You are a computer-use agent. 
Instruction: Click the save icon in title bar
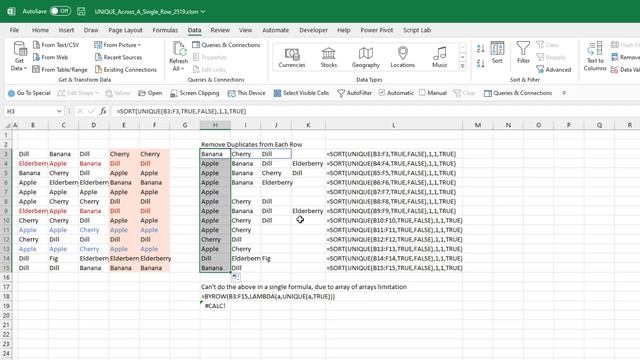pos(81,11)
